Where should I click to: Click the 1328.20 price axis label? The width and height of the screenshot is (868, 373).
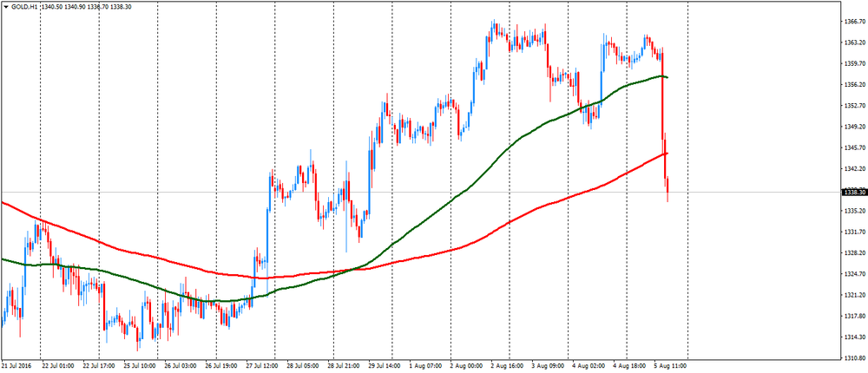click(853, 253)
